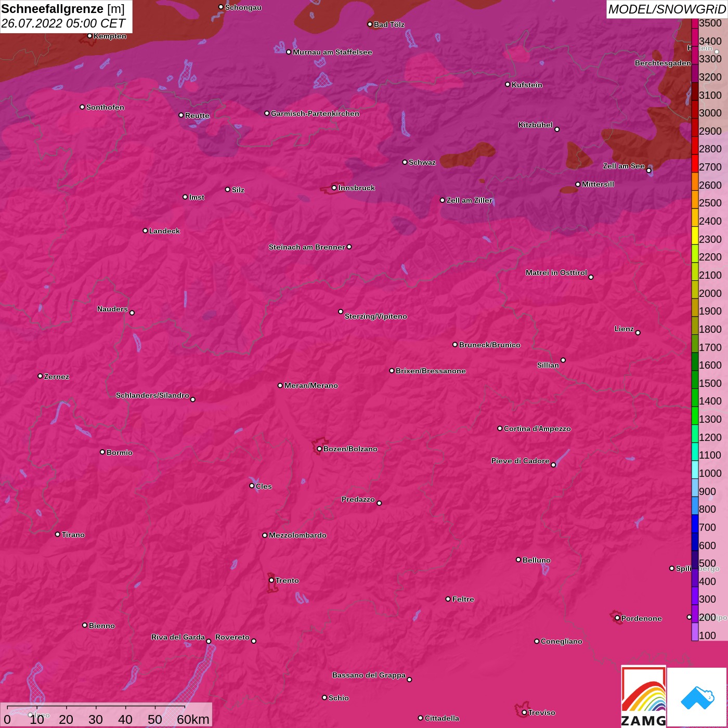
Task: Select the Reutte city label
Action: 197,115
